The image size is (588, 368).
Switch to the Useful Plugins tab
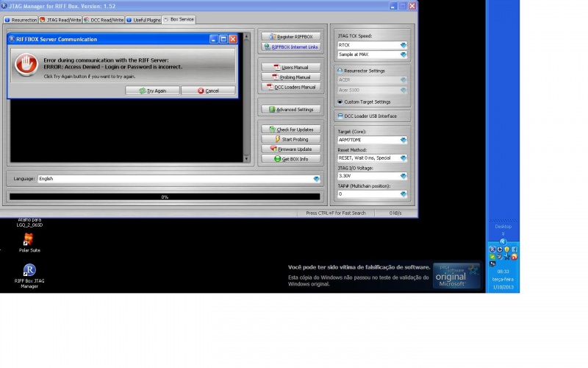click(x=143, y=20)
